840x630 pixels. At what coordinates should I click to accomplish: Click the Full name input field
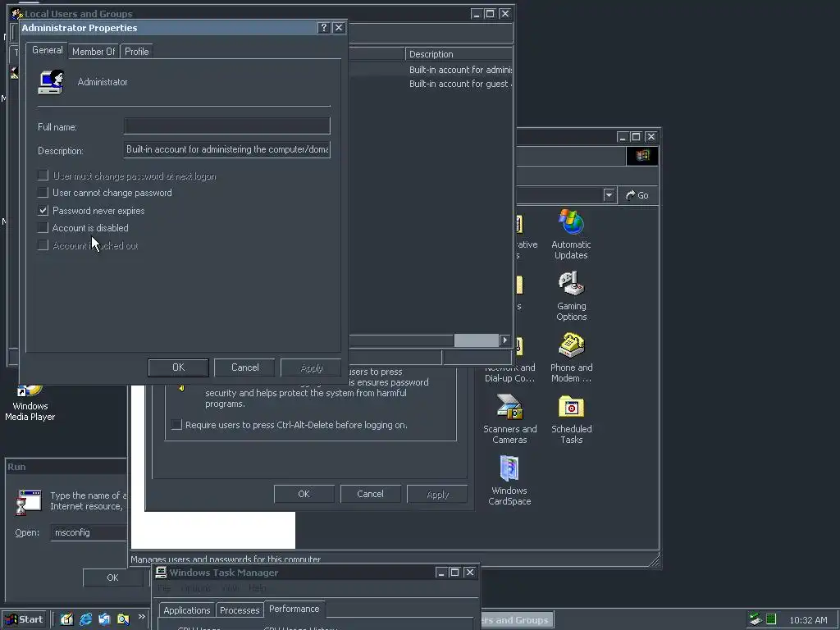226,126
